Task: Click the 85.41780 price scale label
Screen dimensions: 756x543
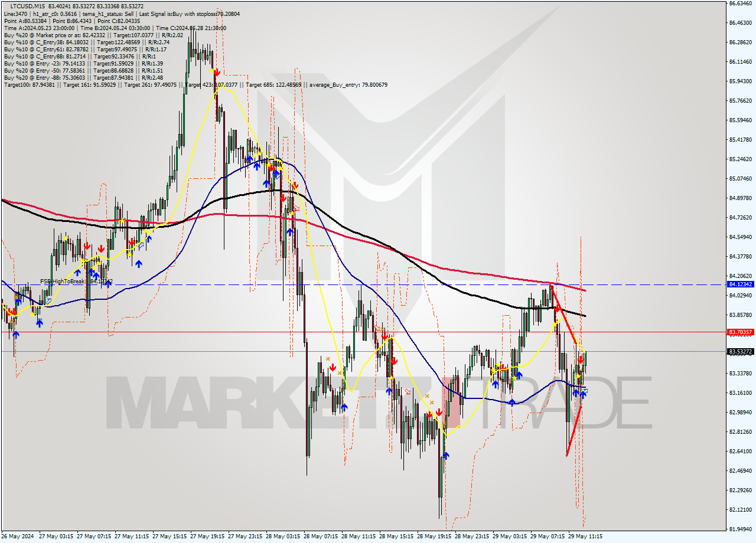Action: click(x=741, y=140)
